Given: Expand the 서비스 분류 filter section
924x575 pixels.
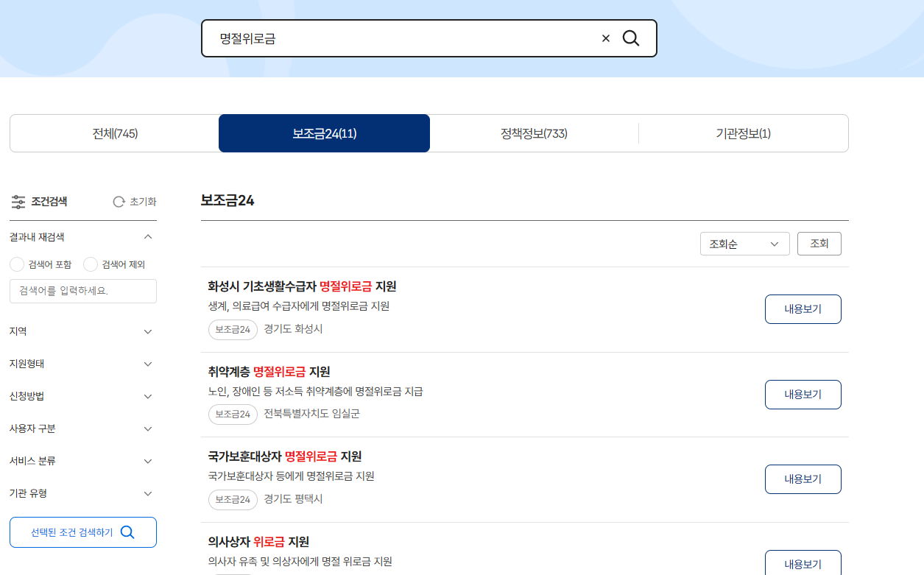Looking at the screenshot, I should coord(82,461).
